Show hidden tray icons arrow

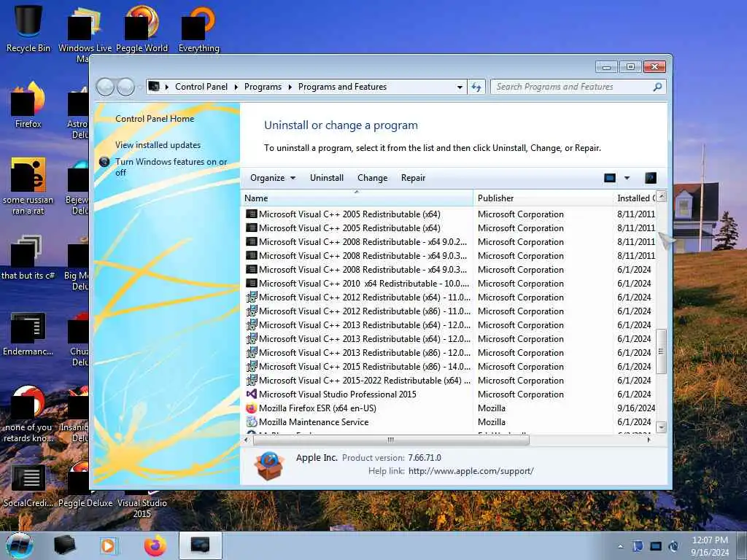620,546
